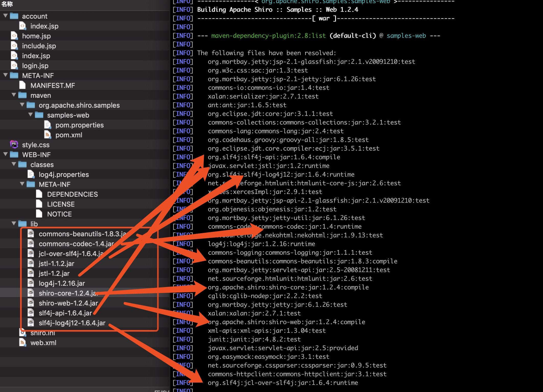Image resolution: width=543 pixels, height=392 pixels.
Task: Click the account folder icon
Action: click(14, 16)
